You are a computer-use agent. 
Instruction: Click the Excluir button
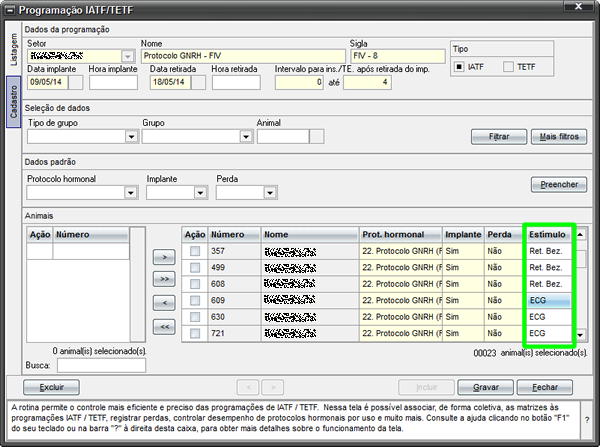point(51,387)
